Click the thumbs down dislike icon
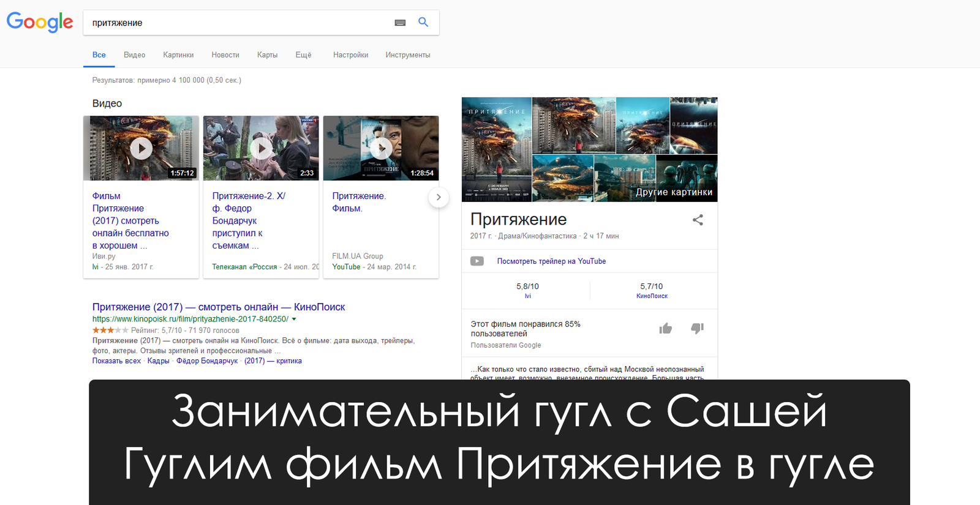The image size is (980, 505). 697,329
